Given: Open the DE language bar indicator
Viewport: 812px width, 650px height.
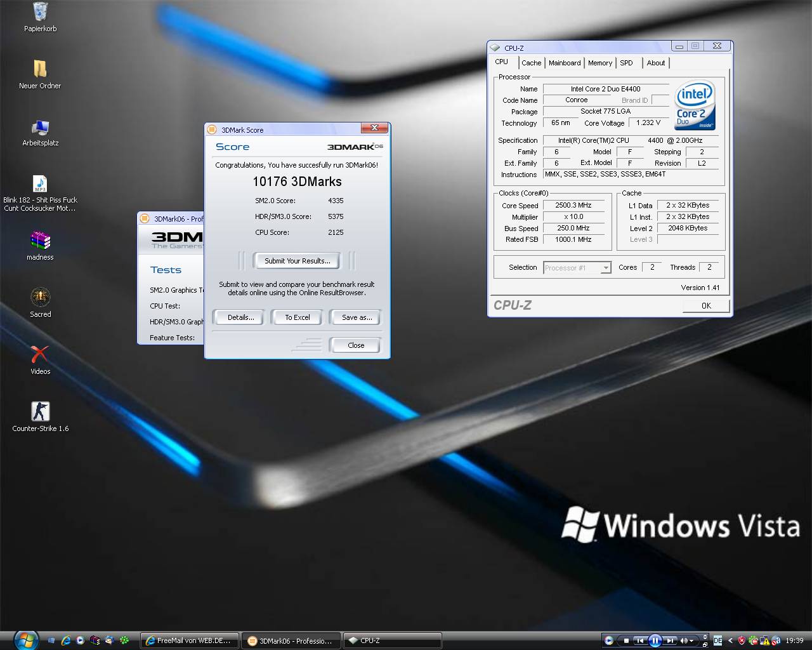Looking at the screenshot, I should tap(717, 640).
